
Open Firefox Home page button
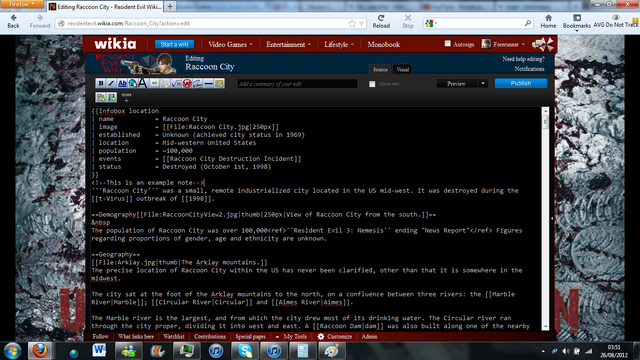click(548, 21)
